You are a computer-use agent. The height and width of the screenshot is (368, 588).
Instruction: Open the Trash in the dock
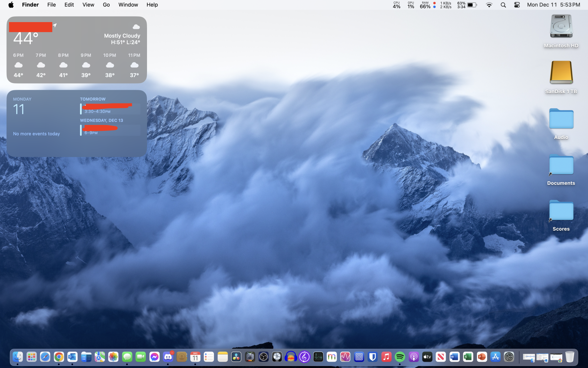(x=569, y=357)
